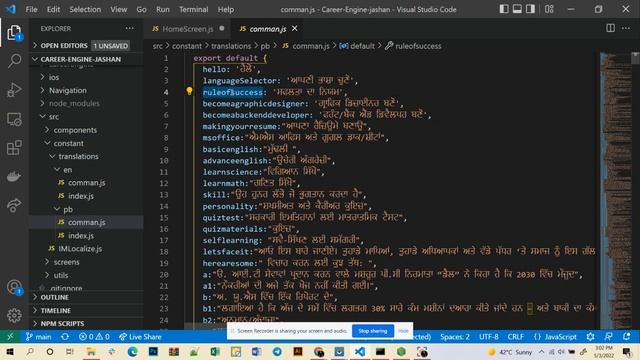Click Stop sharing in the recorder banner
Screen dimensions: 640x360
point(373,331)
